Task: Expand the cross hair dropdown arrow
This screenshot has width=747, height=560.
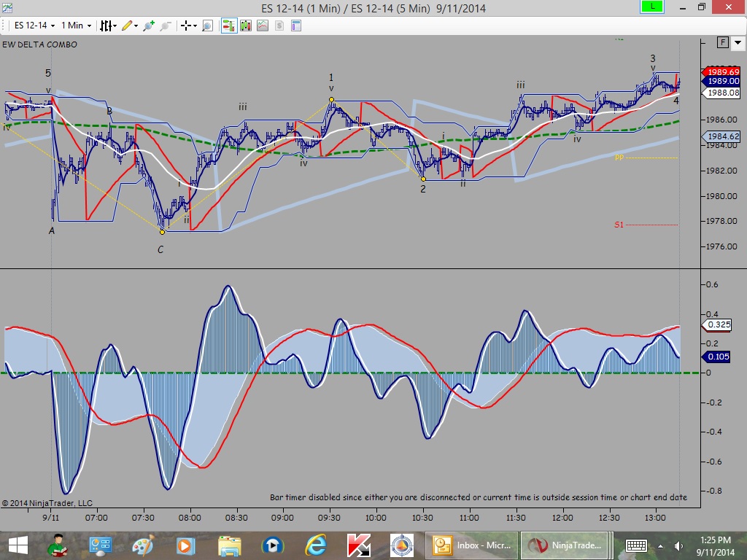Action: pyautogui.click(x=196, y=26)
